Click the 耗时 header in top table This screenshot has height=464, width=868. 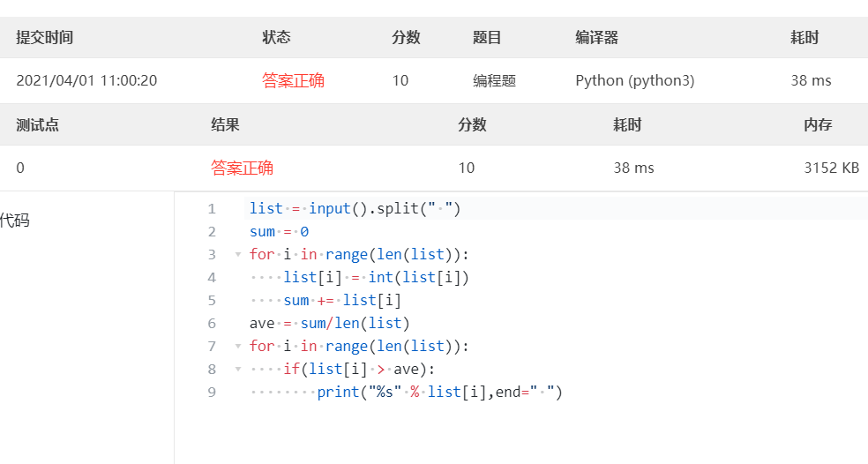point(804,38)
